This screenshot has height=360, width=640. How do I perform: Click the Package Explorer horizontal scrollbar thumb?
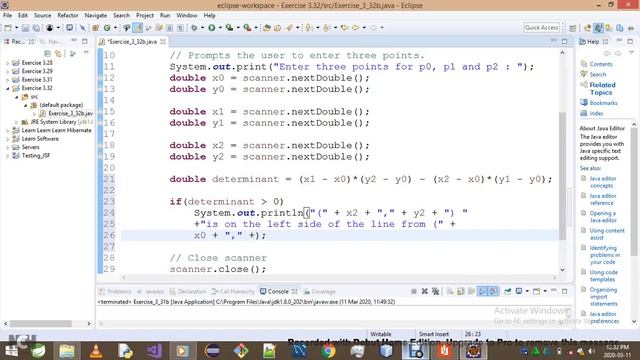coord(41,324)
